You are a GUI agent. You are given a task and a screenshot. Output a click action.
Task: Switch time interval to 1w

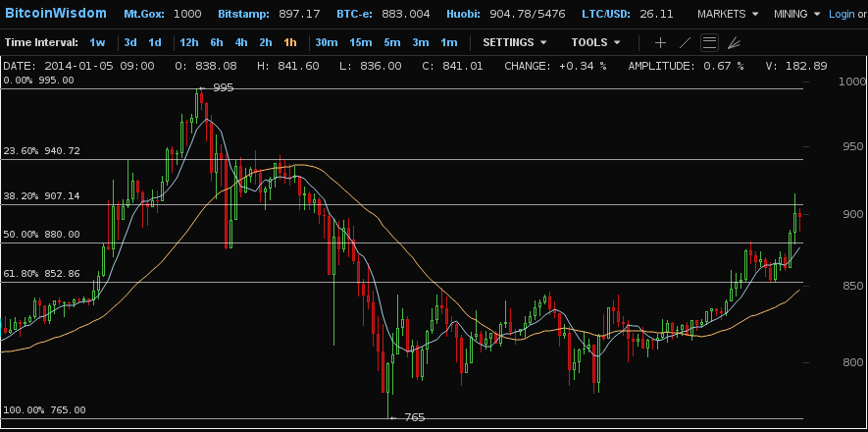click(x=97, y=42)
